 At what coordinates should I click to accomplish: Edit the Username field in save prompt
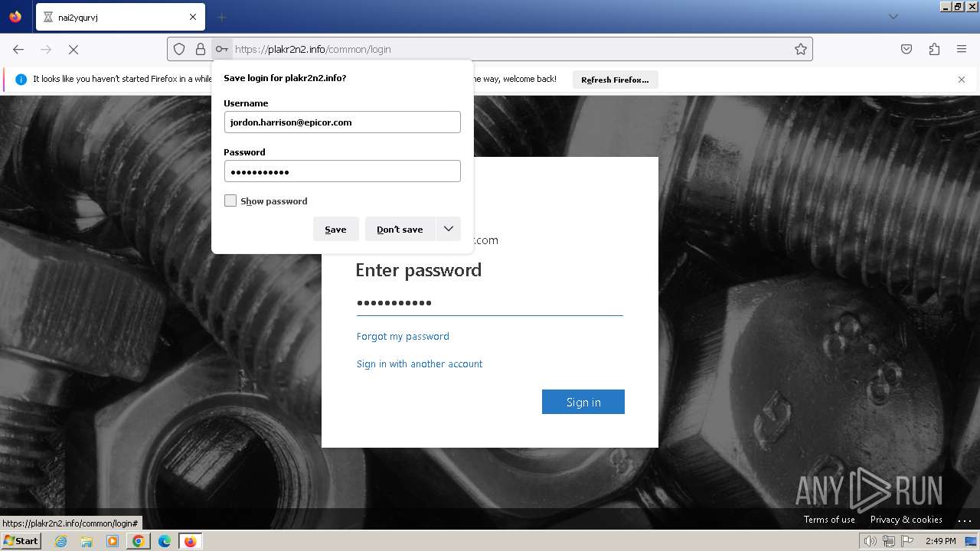coord(342,122)
